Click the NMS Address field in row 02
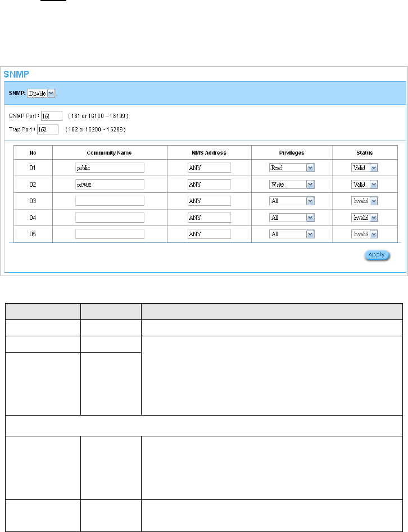The width and height of the screenshot is (408, 532). [209, 184]
